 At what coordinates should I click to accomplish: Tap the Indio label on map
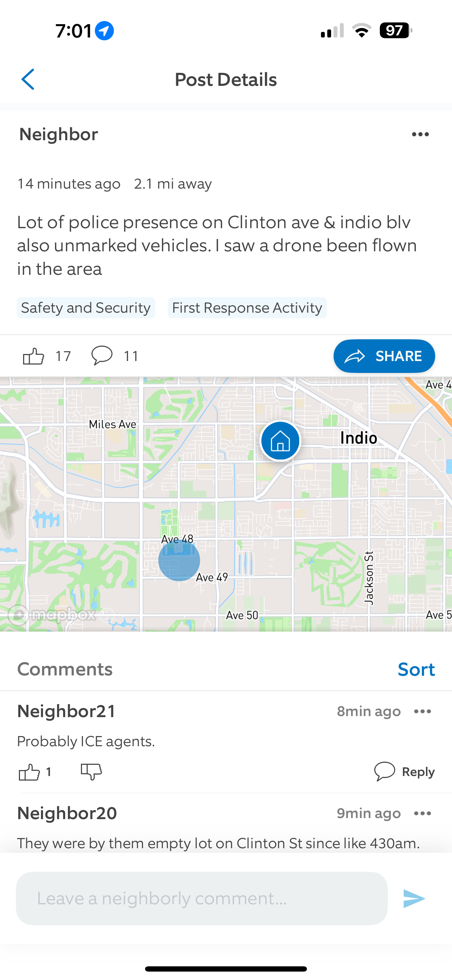pos(359,438)
